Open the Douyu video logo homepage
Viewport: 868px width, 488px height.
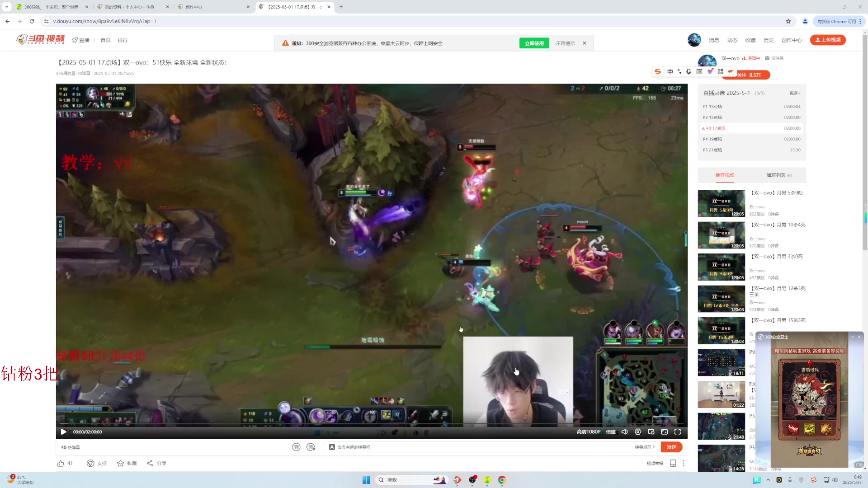click(41, 40)
